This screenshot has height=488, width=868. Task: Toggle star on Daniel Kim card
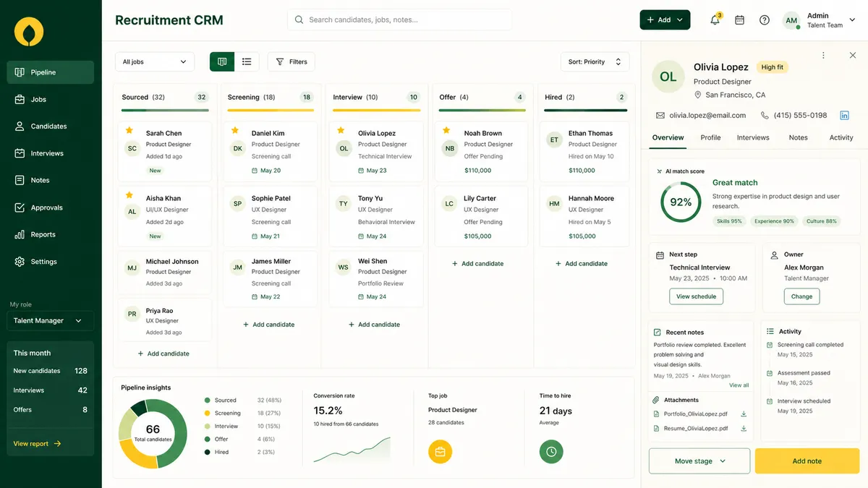[x=235, y=130]
